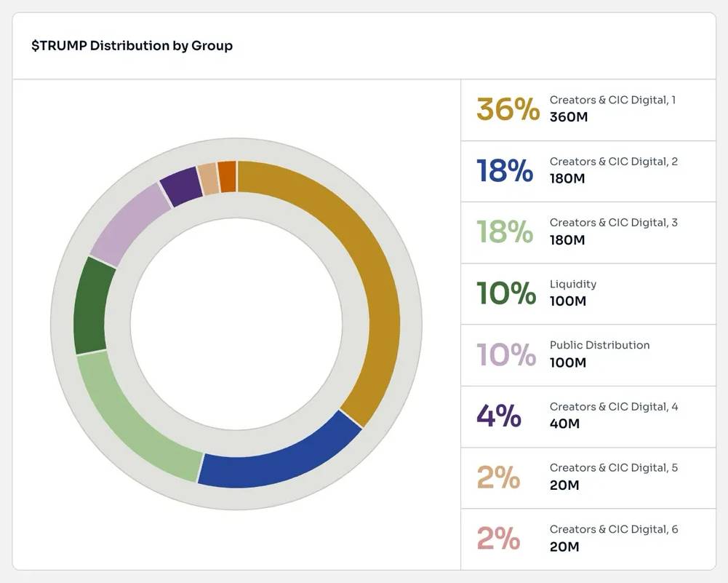Screen dimensions: 728x583
Task: Click the 20M amount under Digital, 6
Action: tap(564, 547)
